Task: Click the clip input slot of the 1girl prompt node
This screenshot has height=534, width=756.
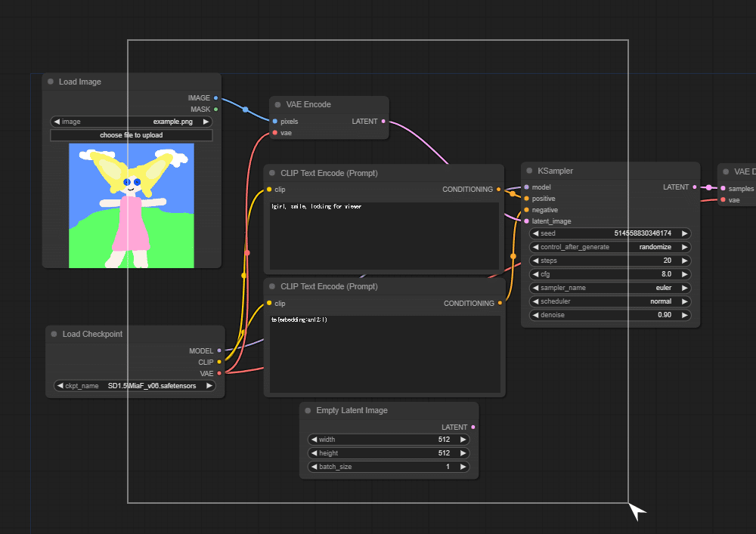Action: coord(269,190)
